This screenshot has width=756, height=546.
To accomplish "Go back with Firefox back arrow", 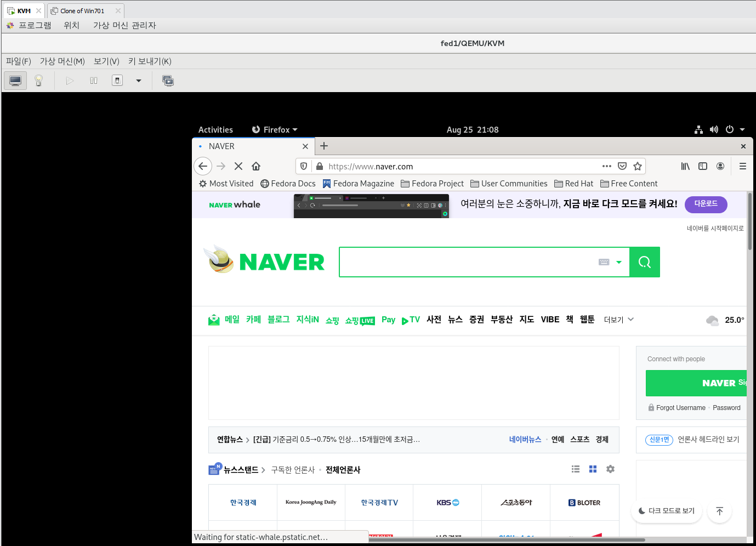I will (x=203, y=166).
